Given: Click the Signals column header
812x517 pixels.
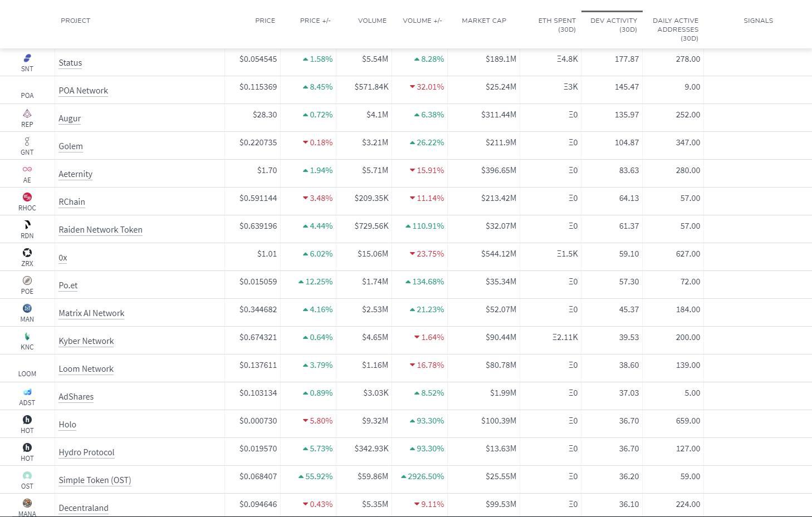Looking at the screenshot, I should coord(758,21).
